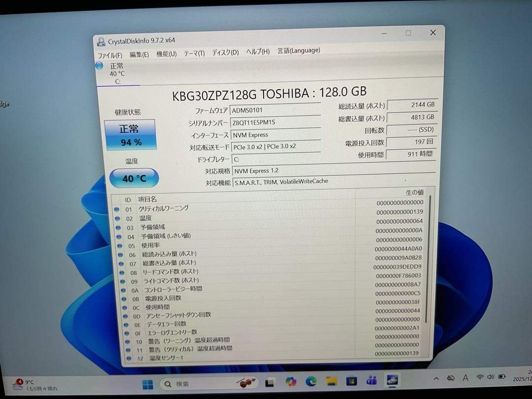The height and width of the screenshot is (399, 532).
Task: Expand the hidden icons chevron in the tray
Action: coord(436,378)
